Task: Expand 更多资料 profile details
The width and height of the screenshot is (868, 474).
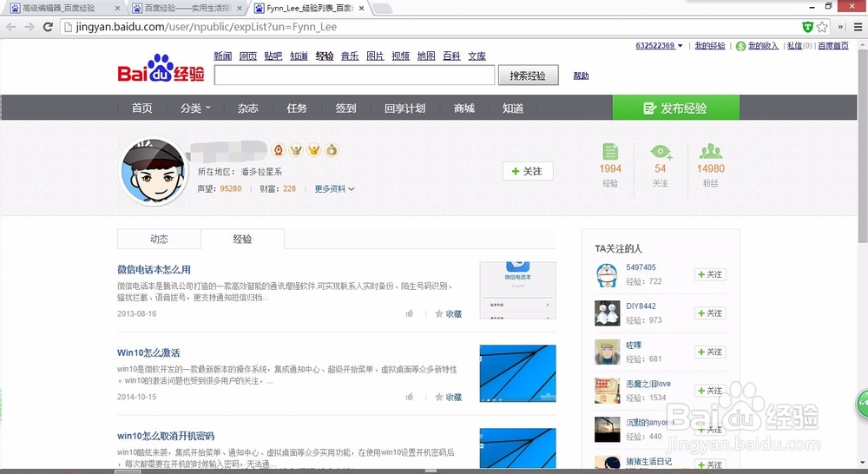Action: click(x=335, y=189)
